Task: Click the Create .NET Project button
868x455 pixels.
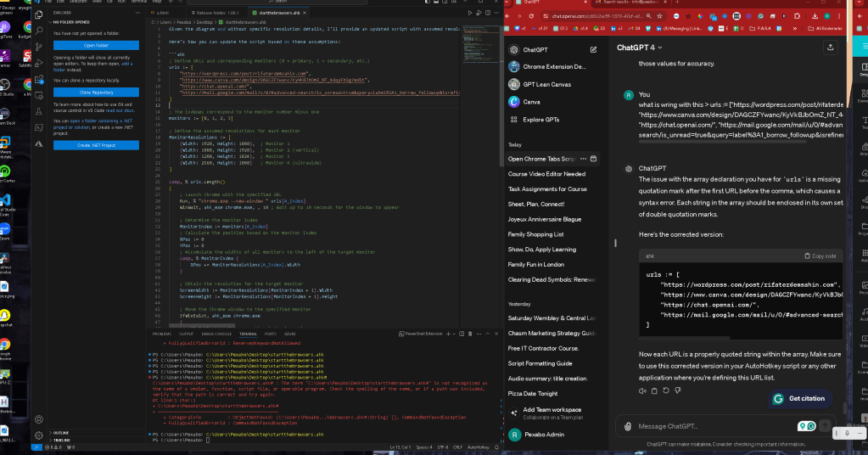Action: 97,145
